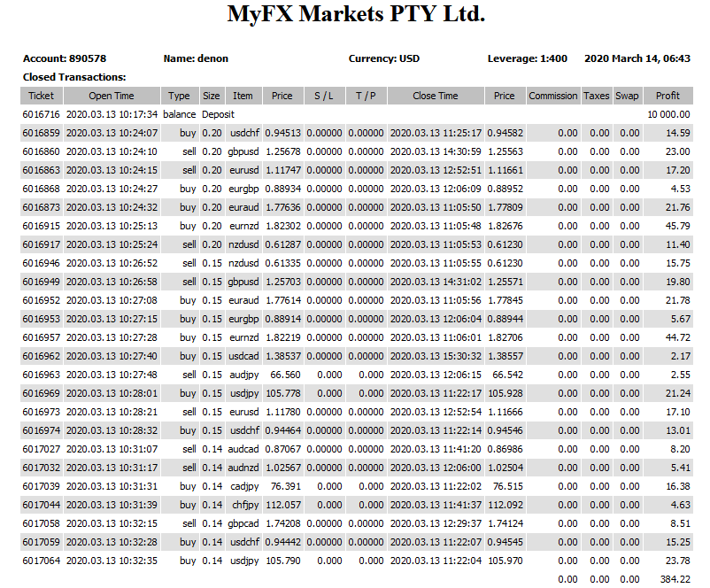
Task: Select the Type column header
Action: (x=179, y=96)
